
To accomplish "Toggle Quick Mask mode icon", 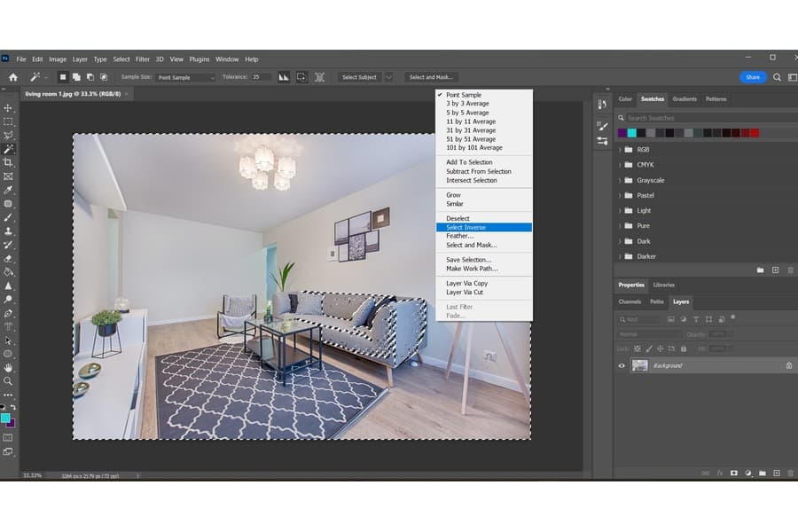I will [8, 438].
